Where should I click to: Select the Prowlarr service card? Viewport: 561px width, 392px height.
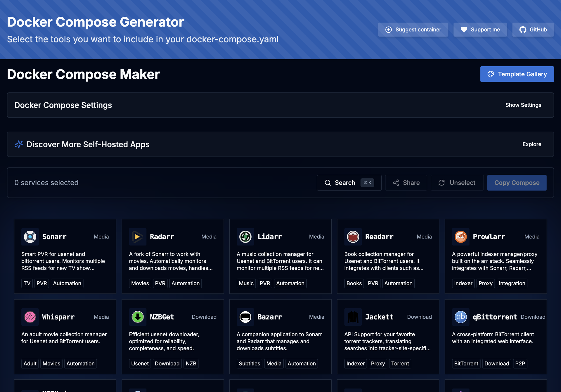(x=496, y=256)
